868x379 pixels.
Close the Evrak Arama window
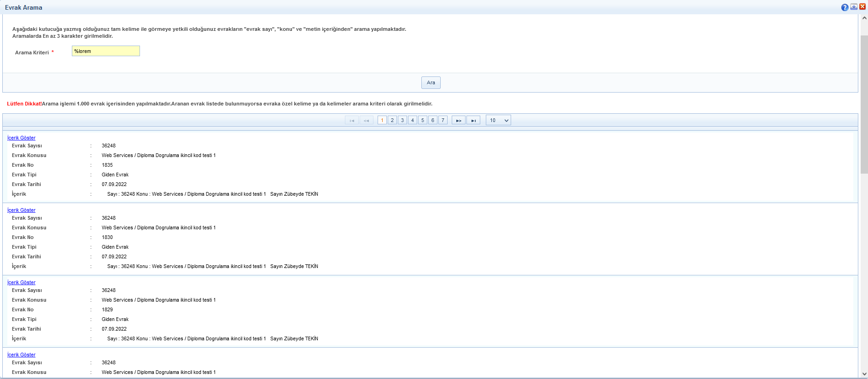click(x=862, y=7)
